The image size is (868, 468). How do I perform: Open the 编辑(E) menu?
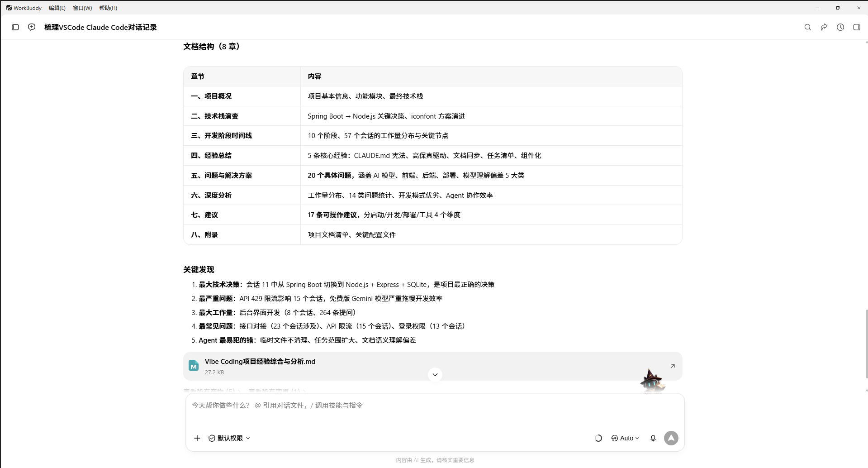pyautogui.click(x=57, y=8)
